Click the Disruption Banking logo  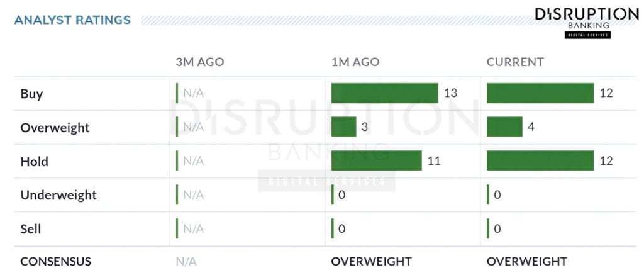tap(586, 21)
